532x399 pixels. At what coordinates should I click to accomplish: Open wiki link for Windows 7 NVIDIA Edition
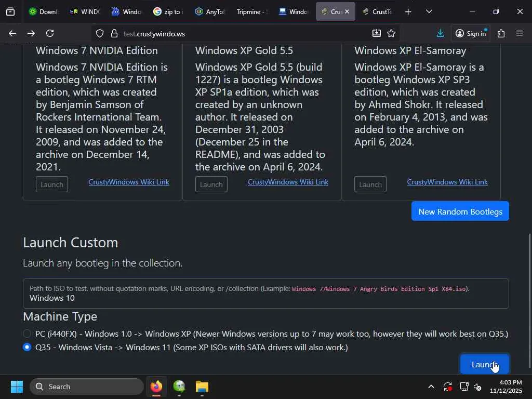click(x=129, y=182)
